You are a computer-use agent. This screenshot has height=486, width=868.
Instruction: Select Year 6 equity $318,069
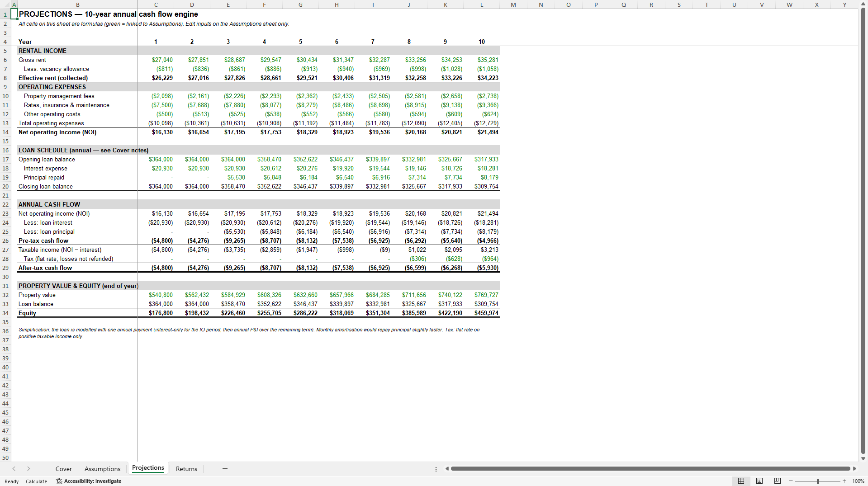(337, 313)
